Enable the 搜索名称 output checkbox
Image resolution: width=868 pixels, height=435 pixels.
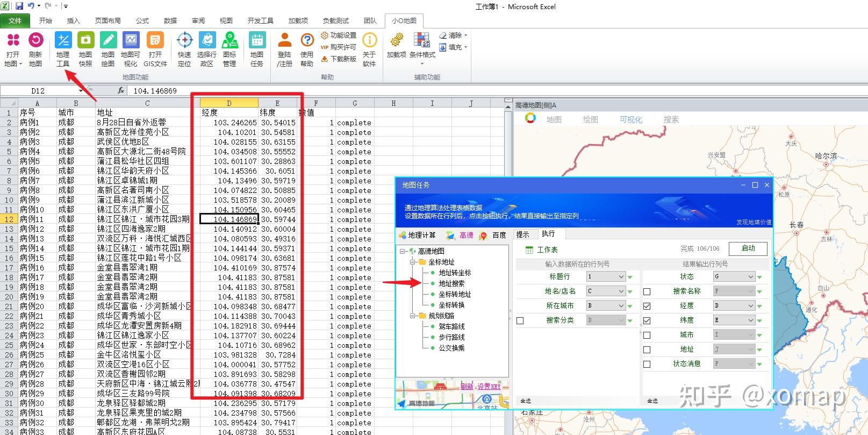coord(647,291)
